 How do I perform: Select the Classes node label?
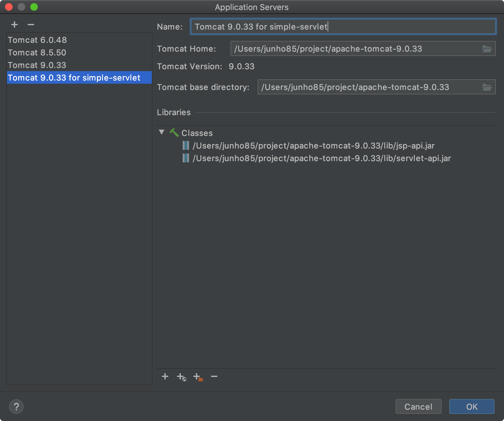pyautogui.click(x=197, y=133)
